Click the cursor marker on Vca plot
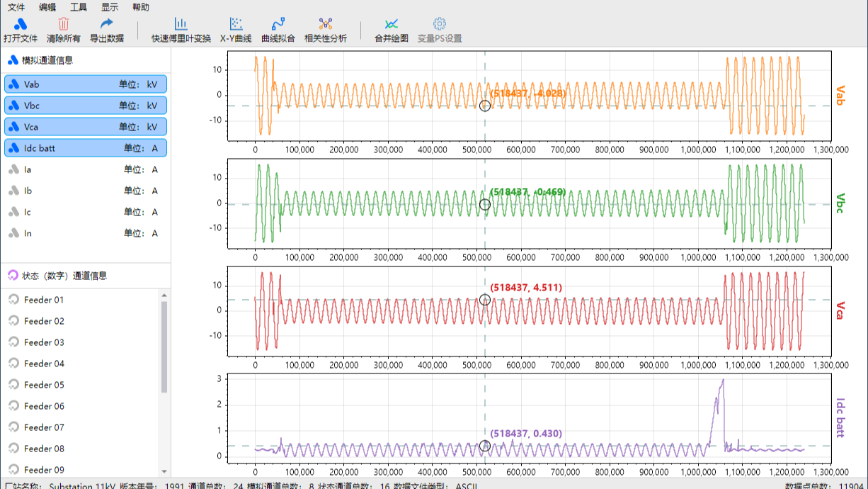Screen dimensions: 868x489 [485, 300]
